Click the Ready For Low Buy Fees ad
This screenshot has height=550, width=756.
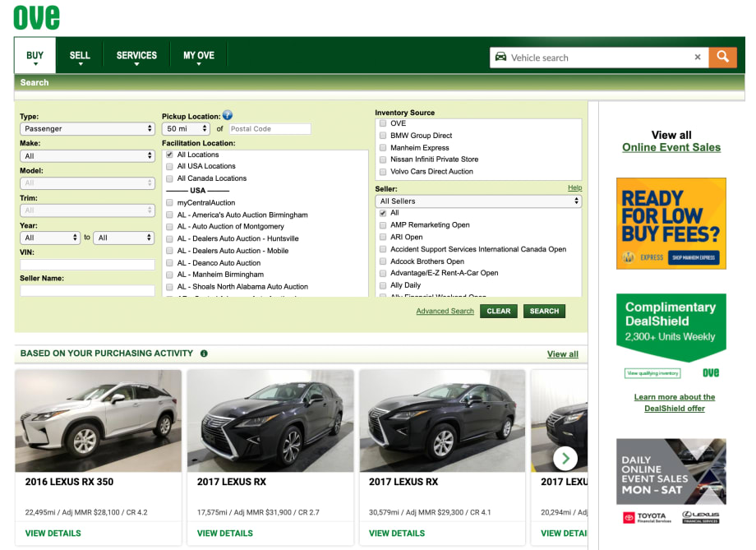(x=671, y=224)
